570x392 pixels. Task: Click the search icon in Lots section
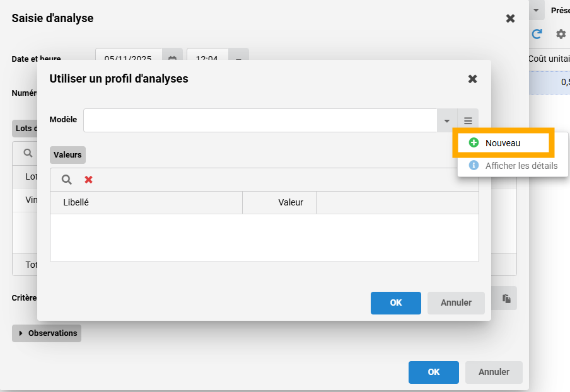pyautogui.click(x=28, y=153)
